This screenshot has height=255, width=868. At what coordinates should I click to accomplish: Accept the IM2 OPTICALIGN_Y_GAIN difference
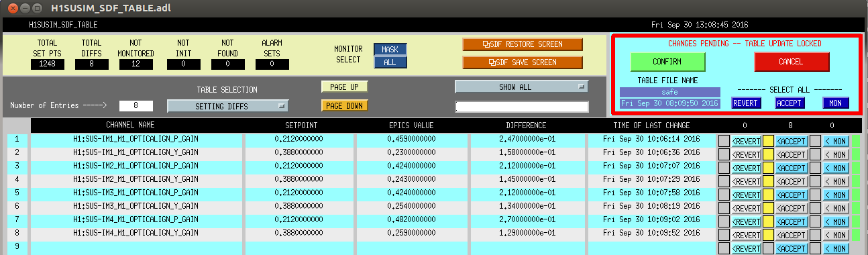pyautogui.click(x=792, y=181)
